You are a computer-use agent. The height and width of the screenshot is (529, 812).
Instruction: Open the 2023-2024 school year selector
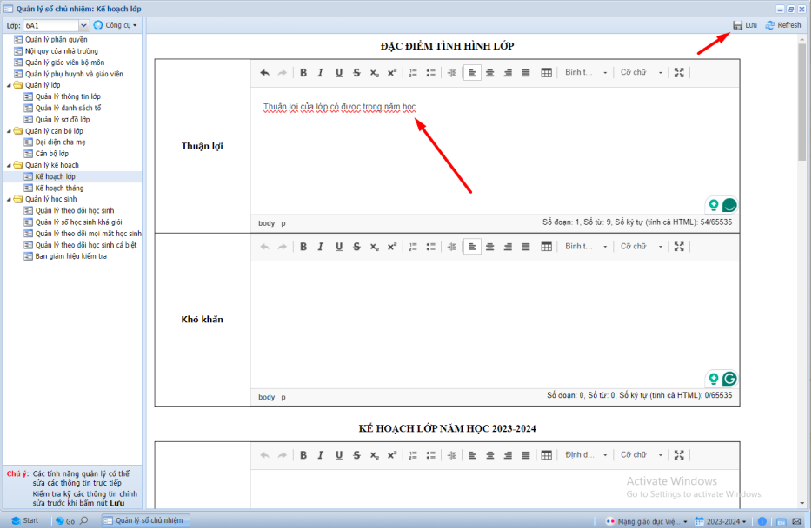point(721,521)
